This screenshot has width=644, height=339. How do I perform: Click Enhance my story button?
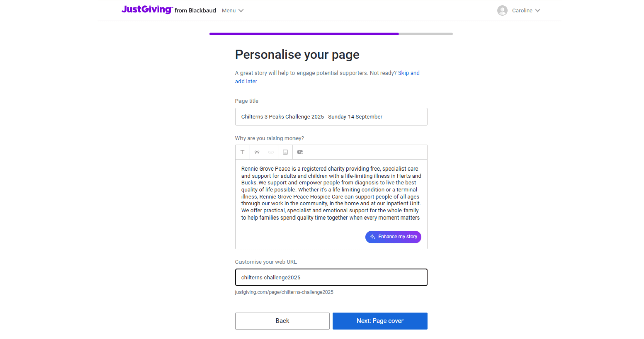click(x=393, y=237)
